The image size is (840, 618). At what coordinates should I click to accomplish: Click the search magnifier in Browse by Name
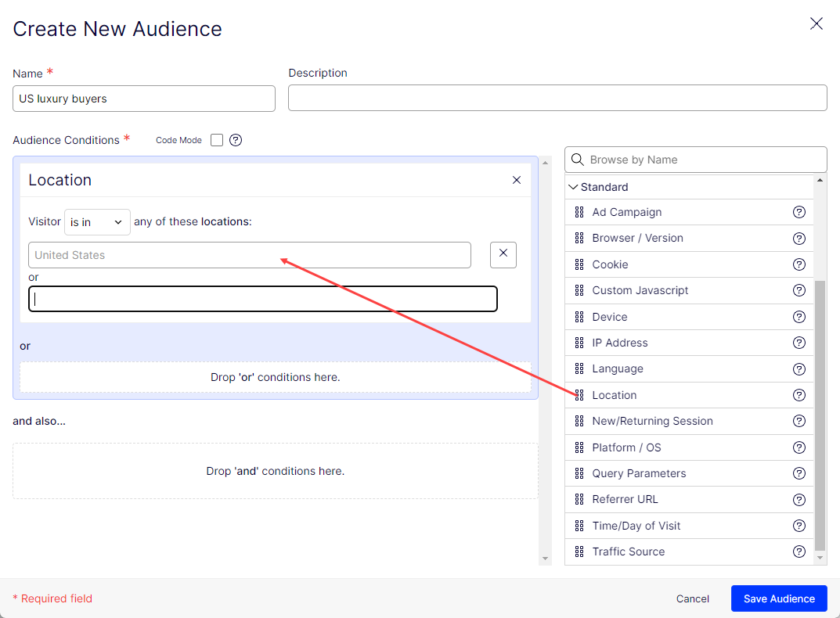pos(577,160)
